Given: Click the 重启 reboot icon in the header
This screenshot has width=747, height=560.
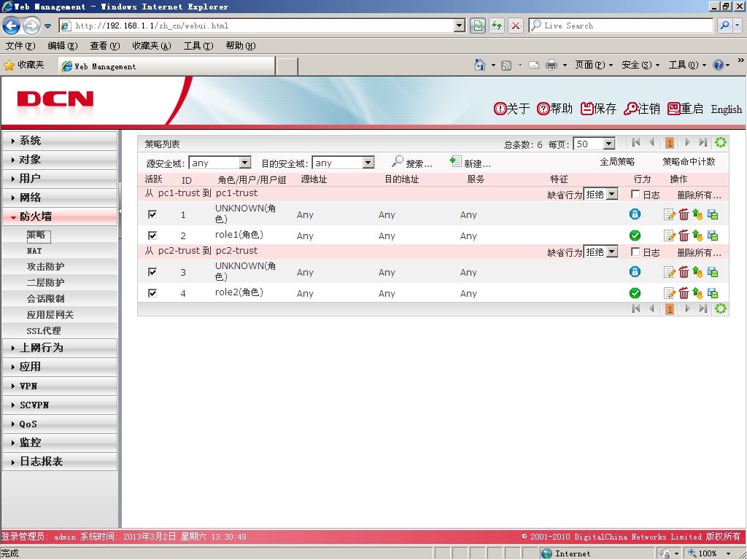Looking at the screenshot, I should tap(673, 109).
